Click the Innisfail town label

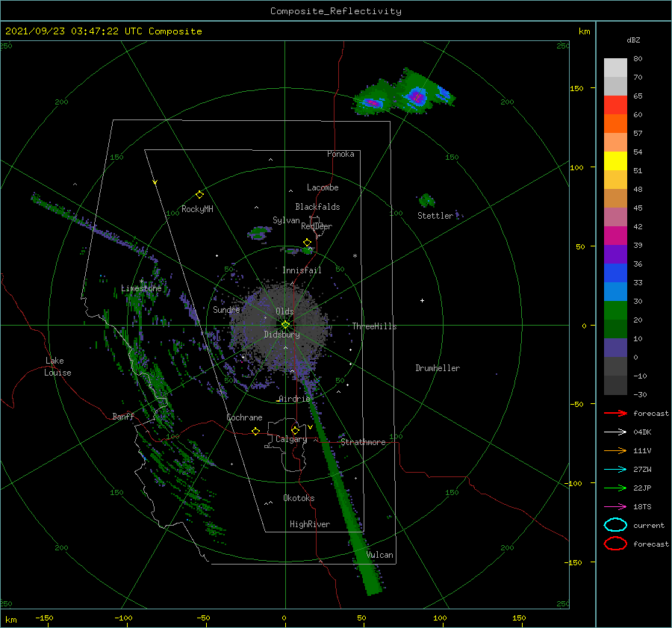click(x=302, y=270)
